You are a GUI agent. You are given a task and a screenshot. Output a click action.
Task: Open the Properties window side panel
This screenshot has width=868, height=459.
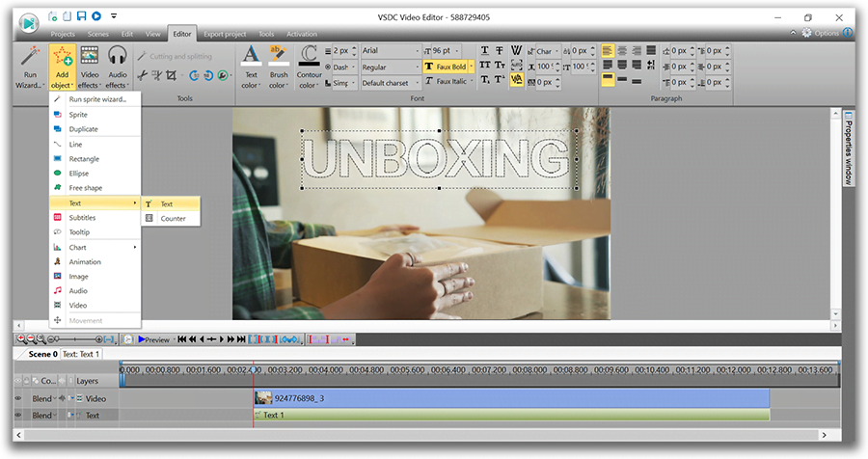tap(848, 148)
